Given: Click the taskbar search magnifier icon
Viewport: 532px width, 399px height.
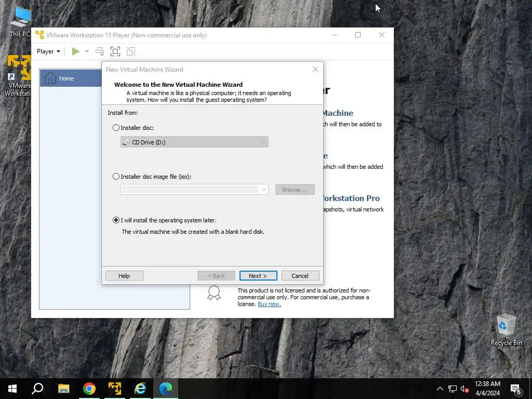Looking at the screenshot, I should click(x=37, y=389).
